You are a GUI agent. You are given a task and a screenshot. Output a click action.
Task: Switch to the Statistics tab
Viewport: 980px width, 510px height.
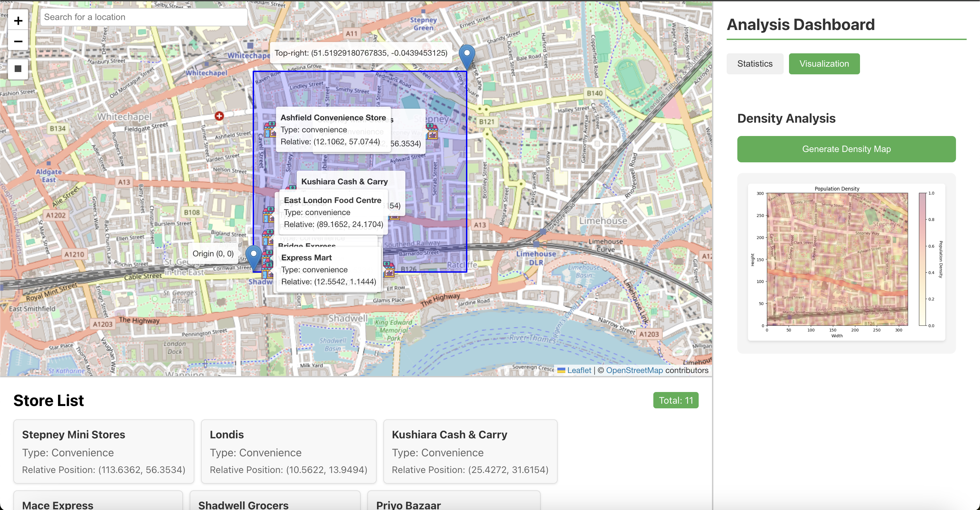pos(754,64)
